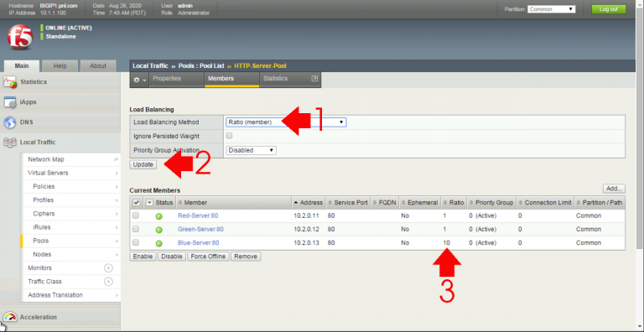
Task: Click the Statistics tab pop-out icon
Action: click(314, 78)
